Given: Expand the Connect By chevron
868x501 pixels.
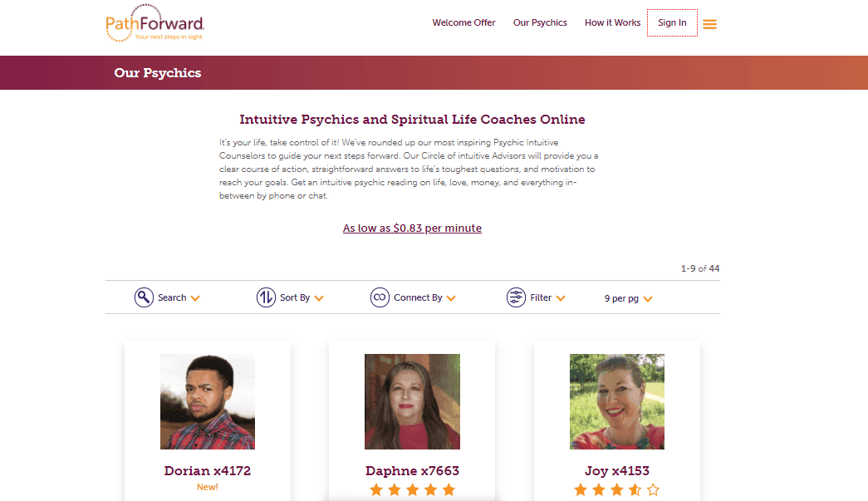Looking at the screenshot, I should [x=451, y=298].
